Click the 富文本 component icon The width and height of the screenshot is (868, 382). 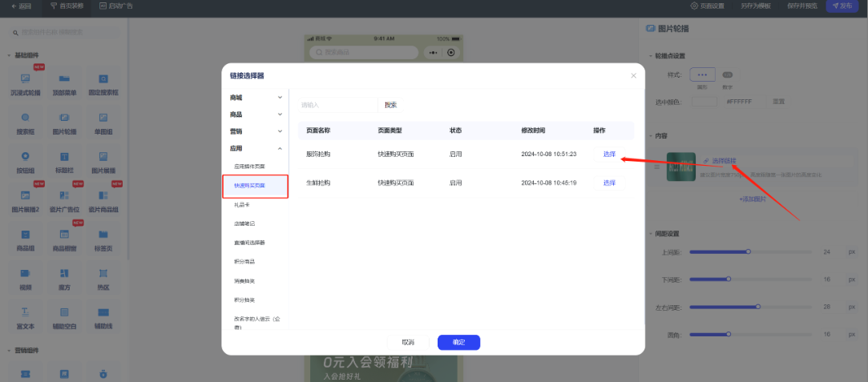tap(25, 312)
